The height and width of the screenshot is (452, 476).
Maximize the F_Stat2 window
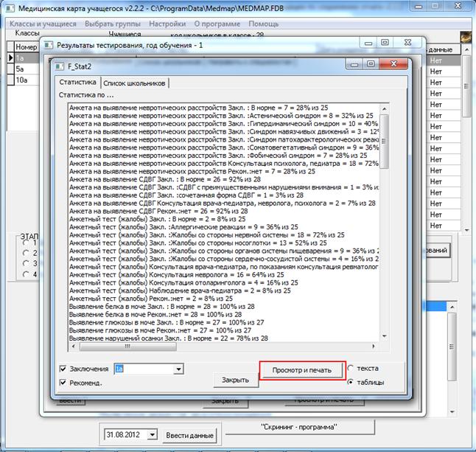(370, 65)
